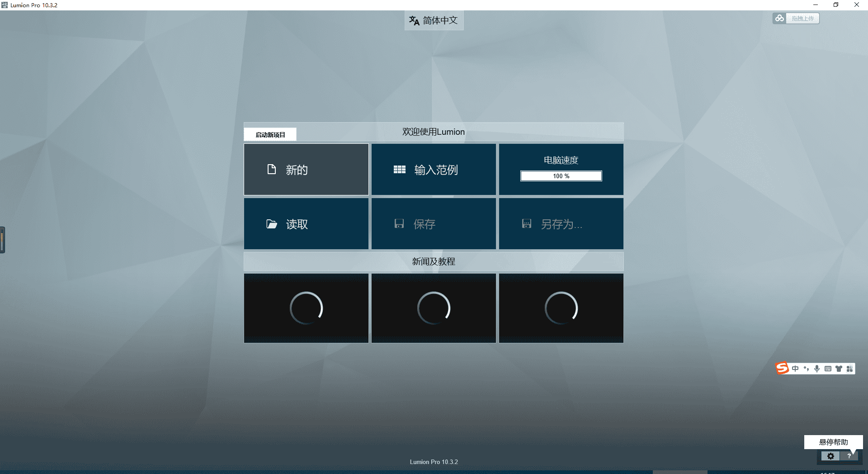868x474 pixels.
Task: Open settings with the gear icon
Action: click(830, 456)
